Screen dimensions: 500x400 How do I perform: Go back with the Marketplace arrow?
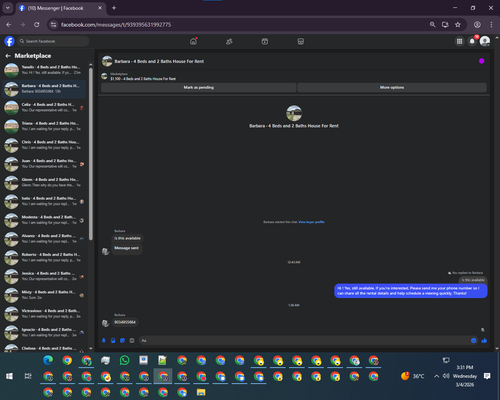8,56
